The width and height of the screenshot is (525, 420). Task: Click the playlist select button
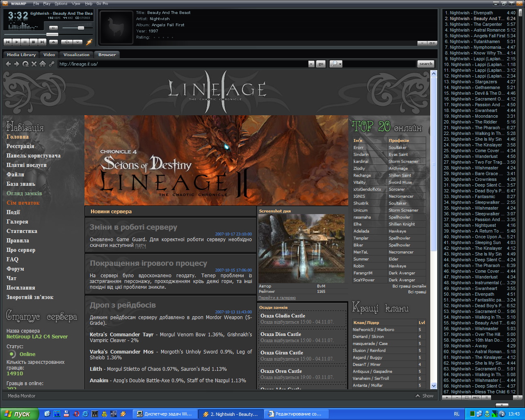[467, 397]
